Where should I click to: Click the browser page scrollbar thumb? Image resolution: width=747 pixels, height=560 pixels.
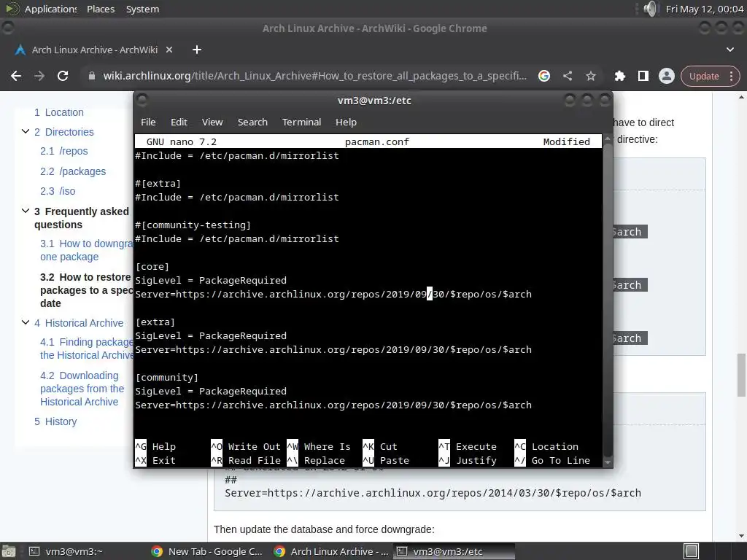point(741,375)
